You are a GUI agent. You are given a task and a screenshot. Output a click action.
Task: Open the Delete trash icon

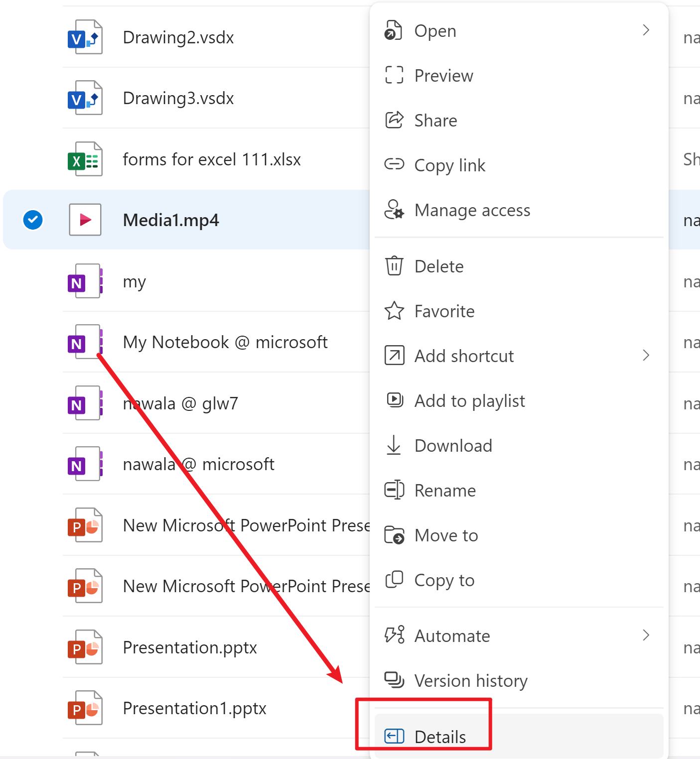(x=394, y=266)
